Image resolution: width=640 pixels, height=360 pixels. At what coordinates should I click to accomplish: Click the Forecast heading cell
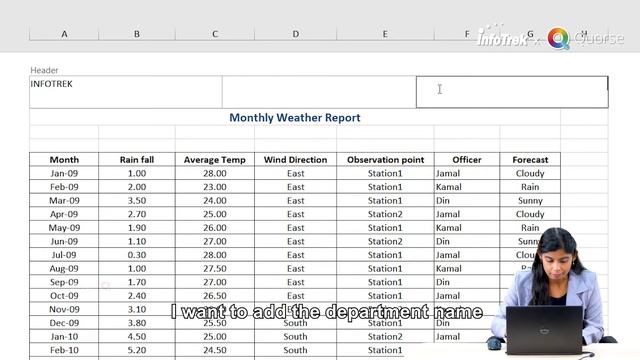click(x=530, y=160)
